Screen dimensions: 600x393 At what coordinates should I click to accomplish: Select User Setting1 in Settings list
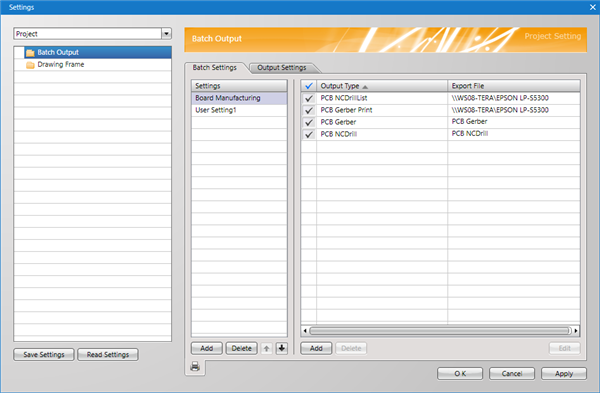point(239,110)
